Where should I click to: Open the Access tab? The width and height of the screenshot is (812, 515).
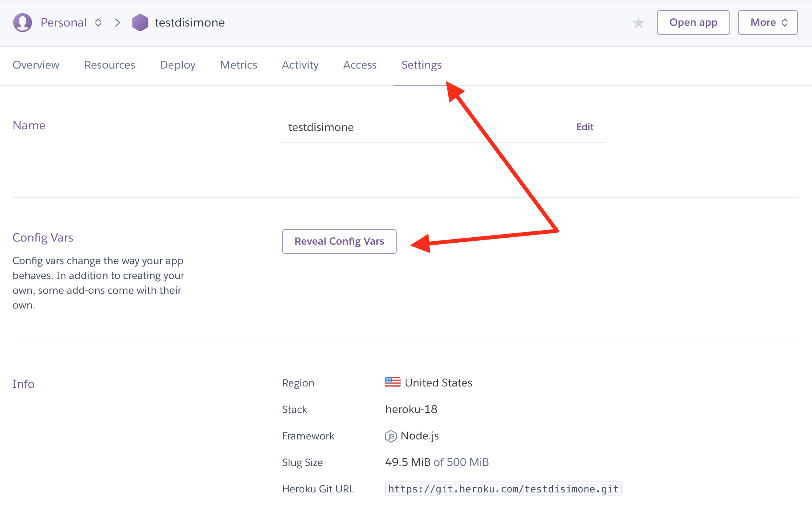[360, 65]
